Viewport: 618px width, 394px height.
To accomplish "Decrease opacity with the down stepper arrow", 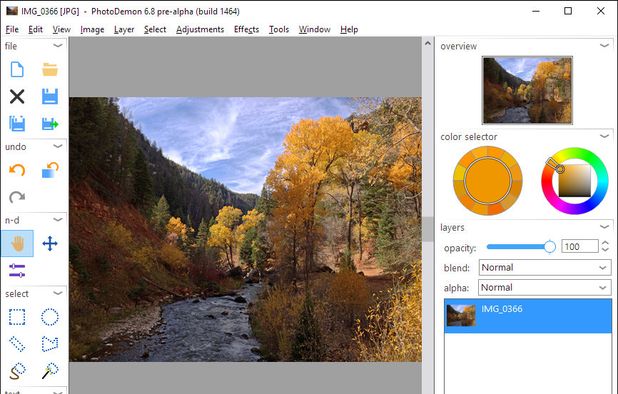I will pyautogui.click(x=605, y=250).
